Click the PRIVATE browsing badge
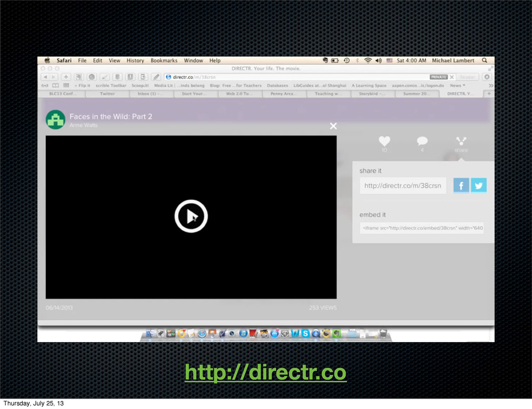This screenshot has width=532, height=409. coord(438,77)
